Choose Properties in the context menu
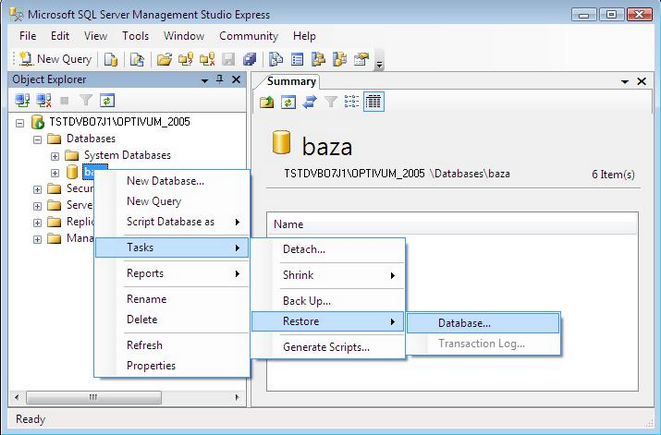Viewport: 661px width, 435px height. (x=172, y=365)
